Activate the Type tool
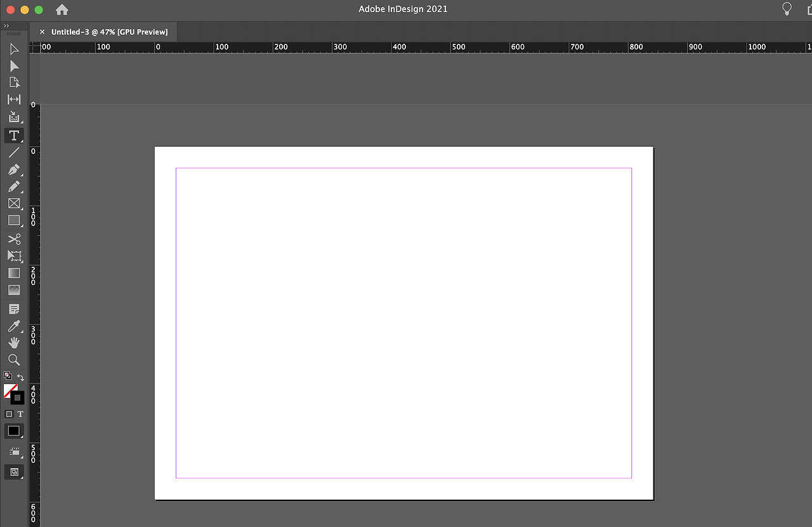Image resolution: width=812 pixels, height=527 pixels. [x=14, y=135]
